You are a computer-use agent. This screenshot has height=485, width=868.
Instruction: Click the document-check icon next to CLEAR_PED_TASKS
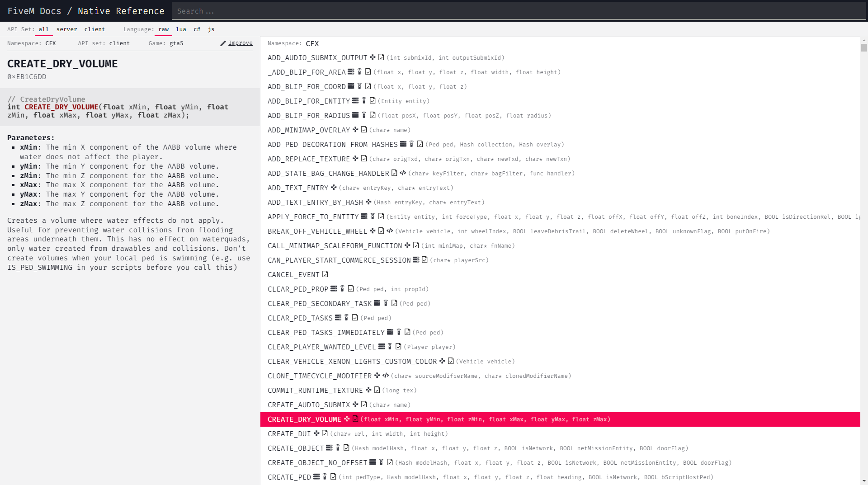point(355,318)
